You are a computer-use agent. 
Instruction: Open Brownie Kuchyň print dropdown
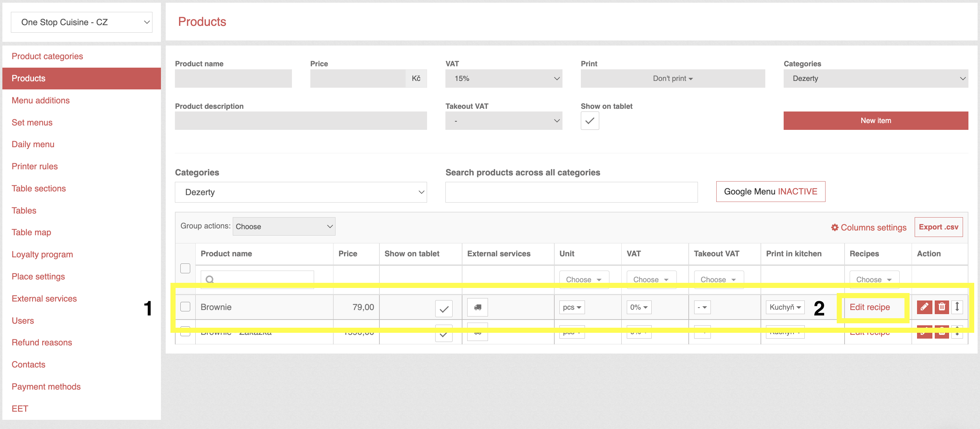point(785,307)
